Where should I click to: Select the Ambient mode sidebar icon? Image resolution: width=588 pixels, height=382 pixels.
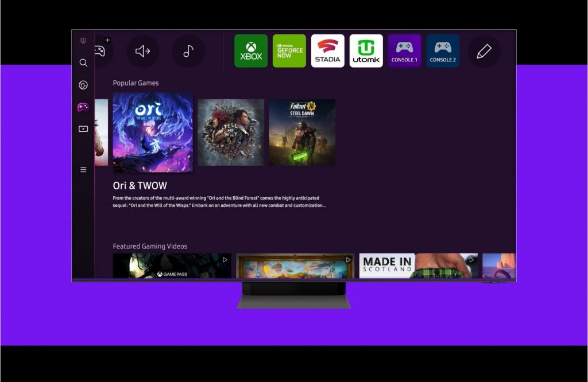(x=83, y=85)
